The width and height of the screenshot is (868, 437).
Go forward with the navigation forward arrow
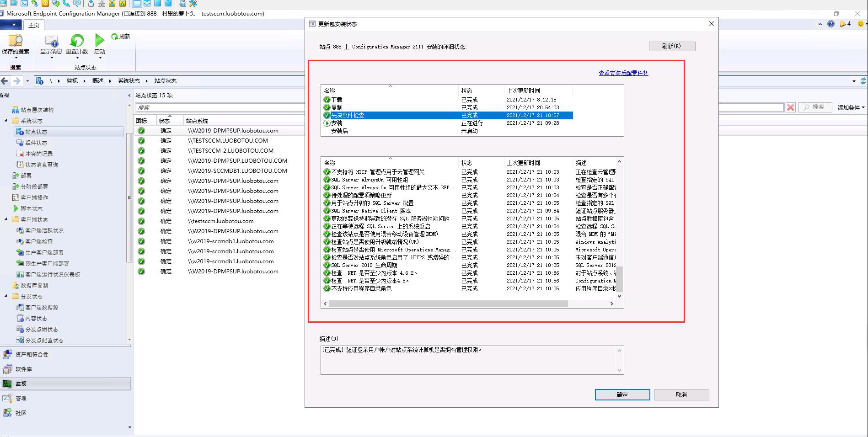[x=17, y=81]
